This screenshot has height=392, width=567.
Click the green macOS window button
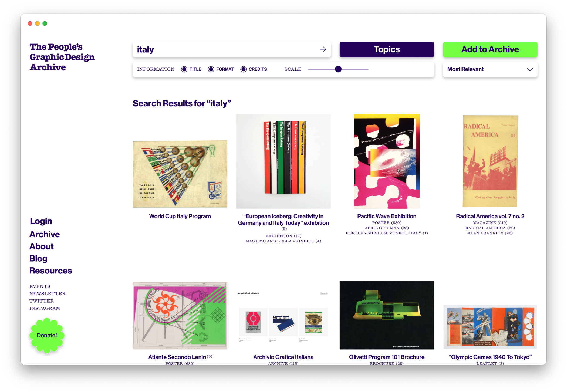point(45,23)
